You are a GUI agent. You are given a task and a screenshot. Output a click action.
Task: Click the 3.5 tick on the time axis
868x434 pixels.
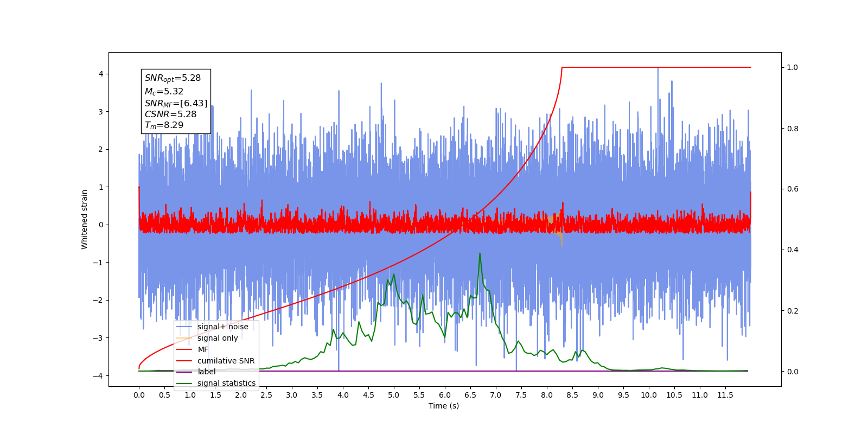coord(317,395)
